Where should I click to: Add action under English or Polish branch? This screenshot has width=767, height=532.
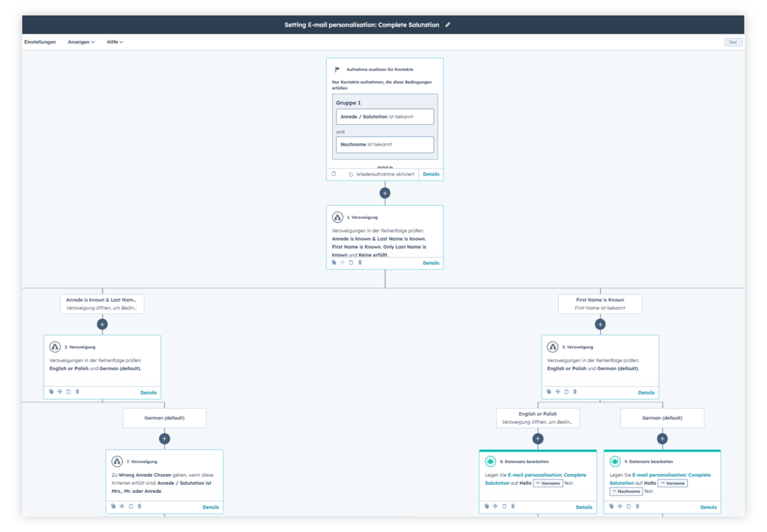click(x=538, y=438)
